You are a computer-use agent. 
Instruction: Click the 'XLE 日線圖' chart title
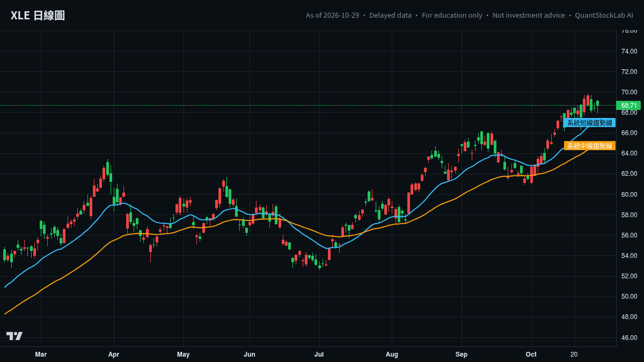click(x=38, y=16)
